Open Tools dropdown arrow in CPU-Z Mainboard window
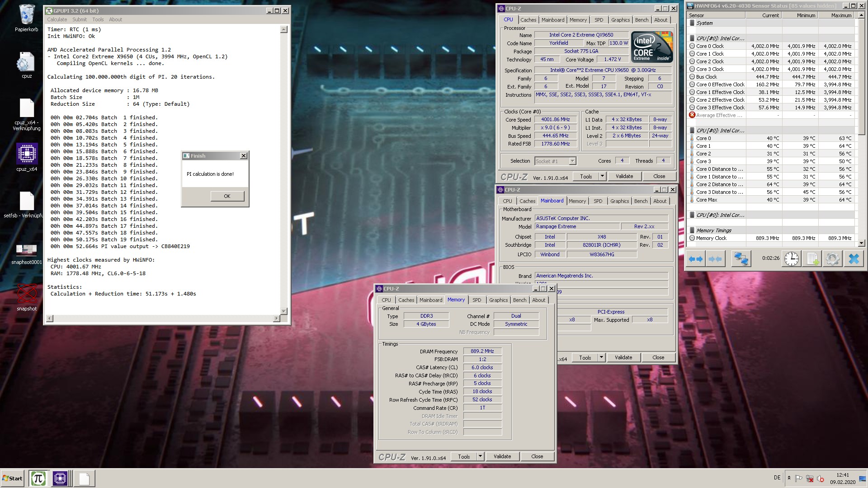Screen dimensions: 868x488 [601, 357]
